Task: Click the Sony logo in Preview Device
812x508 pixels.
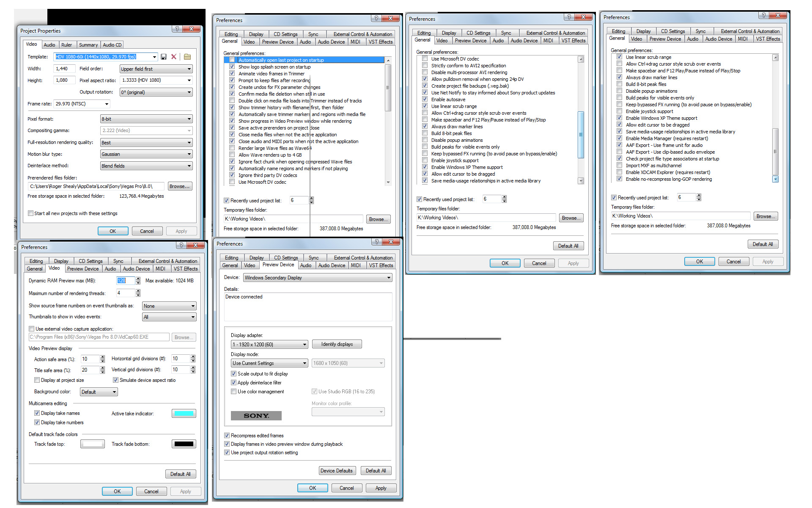Action: point(256,416)
